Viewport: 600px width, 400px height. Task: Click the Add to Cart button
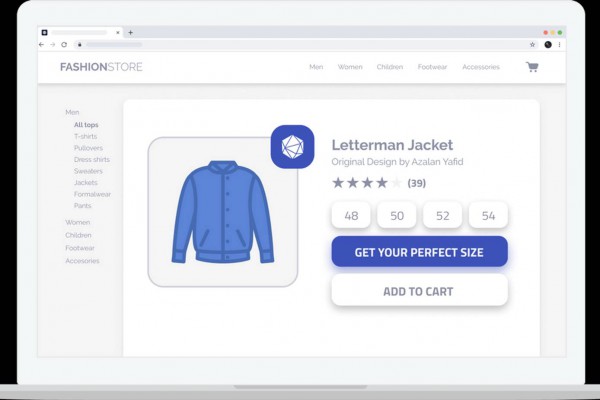(x=419, y=291)
